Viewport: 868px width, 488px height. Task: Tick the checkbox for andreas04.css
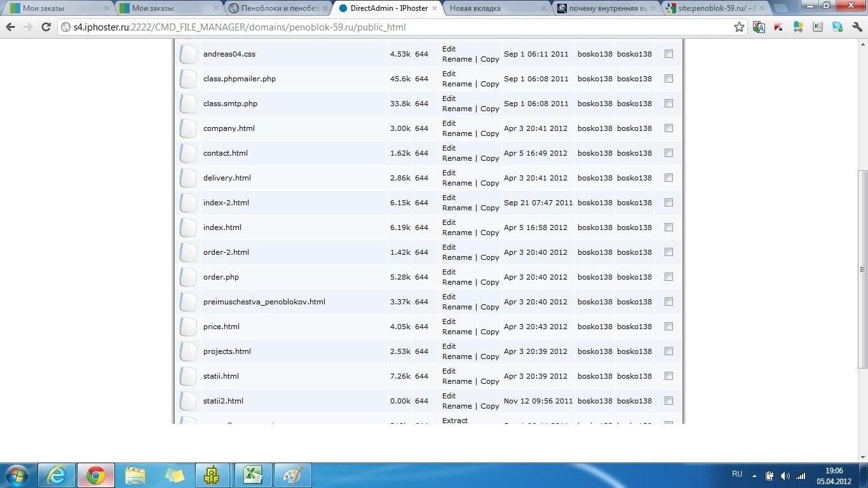[668, 54]
